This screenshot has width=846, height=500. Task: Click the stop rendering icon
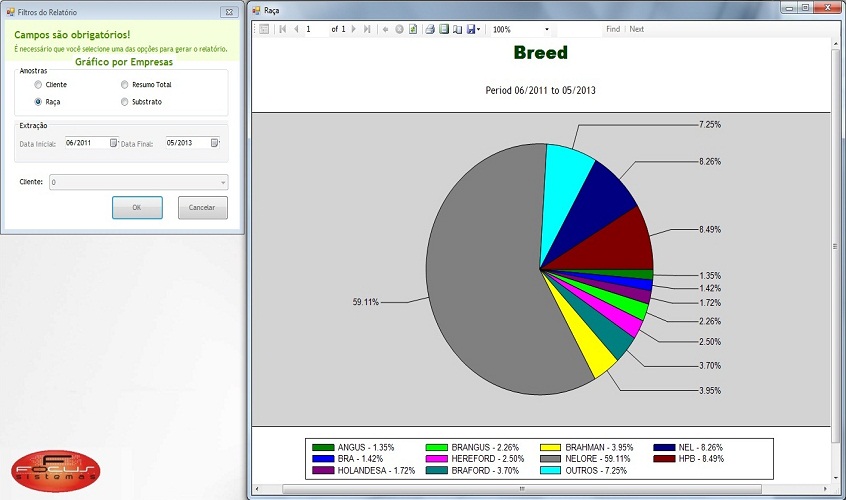click(x=399, y=29)
